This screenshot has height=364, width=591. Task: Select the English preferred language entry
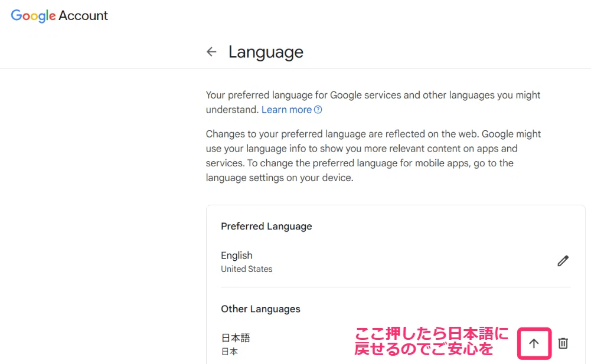[237, 255]
